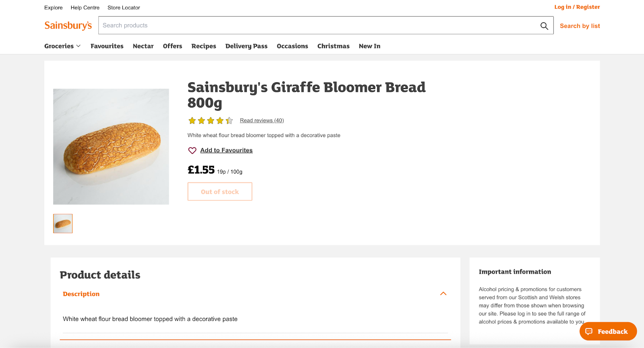
Task: Click the speech bubble icon inside Feedback button
Action: tap(589, 331)
